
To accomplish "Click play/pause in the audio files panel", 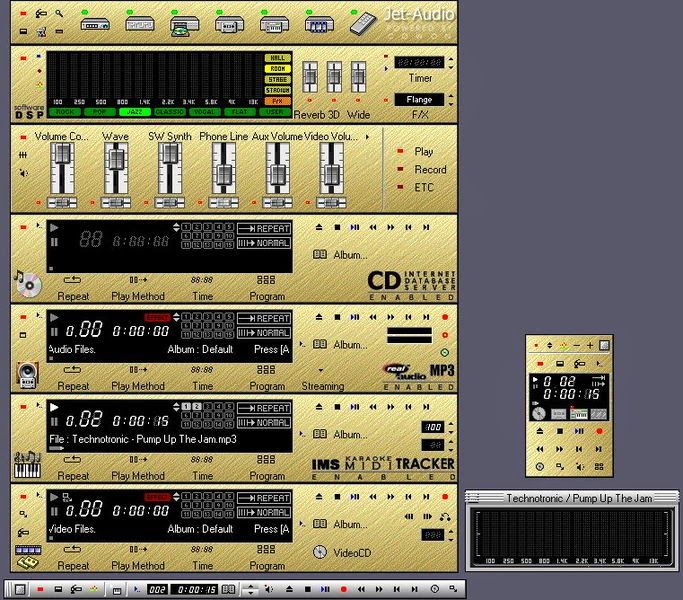I will coord(355,317).
